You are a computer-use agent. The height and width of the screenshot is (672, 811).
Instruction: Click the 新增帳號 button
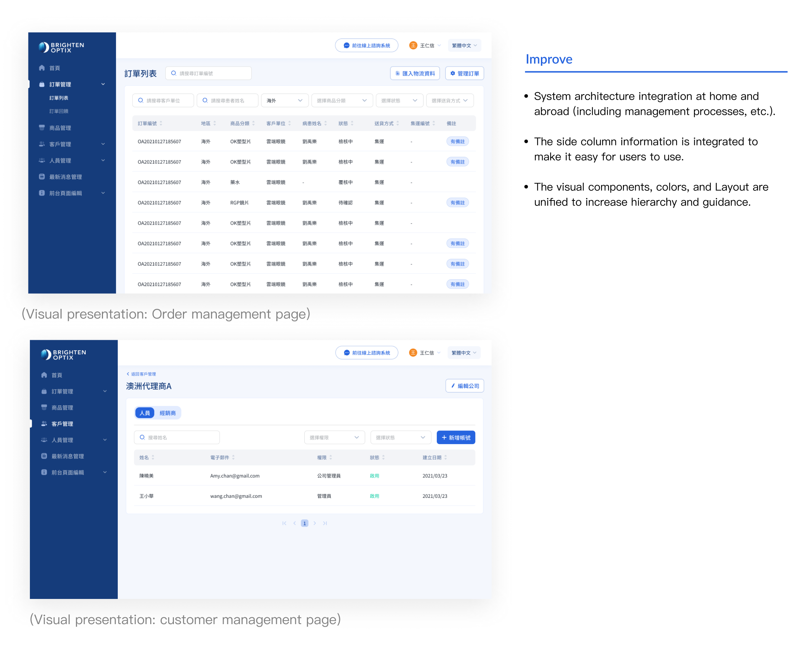(456, 437)
